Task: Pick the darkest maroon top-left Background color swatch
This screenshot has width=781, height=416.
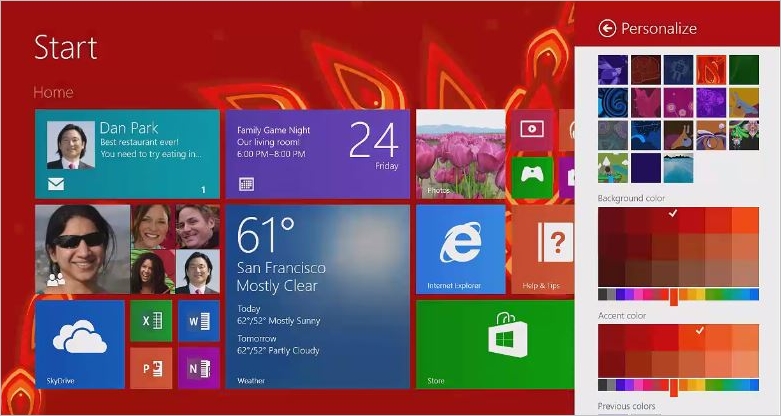Action: (x=611, y=221)
